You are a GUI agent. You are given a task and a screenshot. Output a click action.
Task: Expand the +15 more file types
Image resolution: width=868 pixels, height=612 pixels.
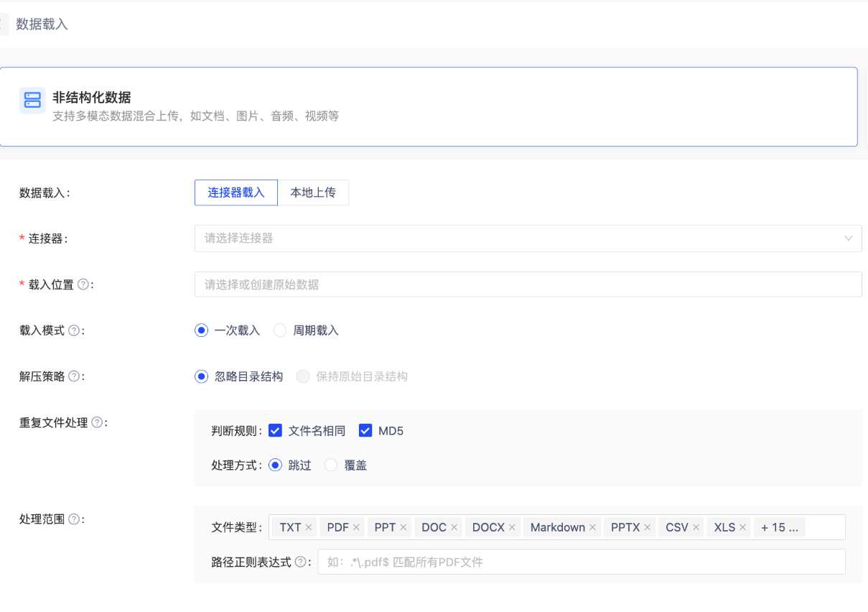779,528
